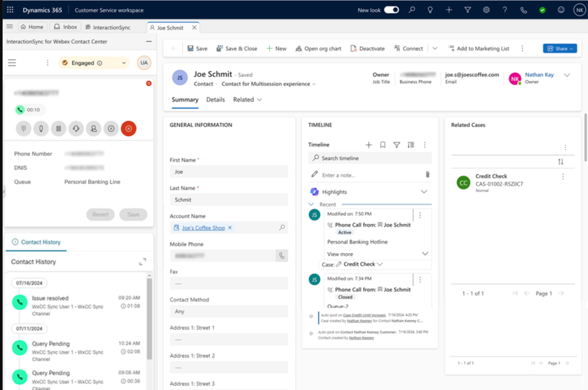Click the note attachment paperclip icon
This screenshot has width=588, height=390.
427,174
